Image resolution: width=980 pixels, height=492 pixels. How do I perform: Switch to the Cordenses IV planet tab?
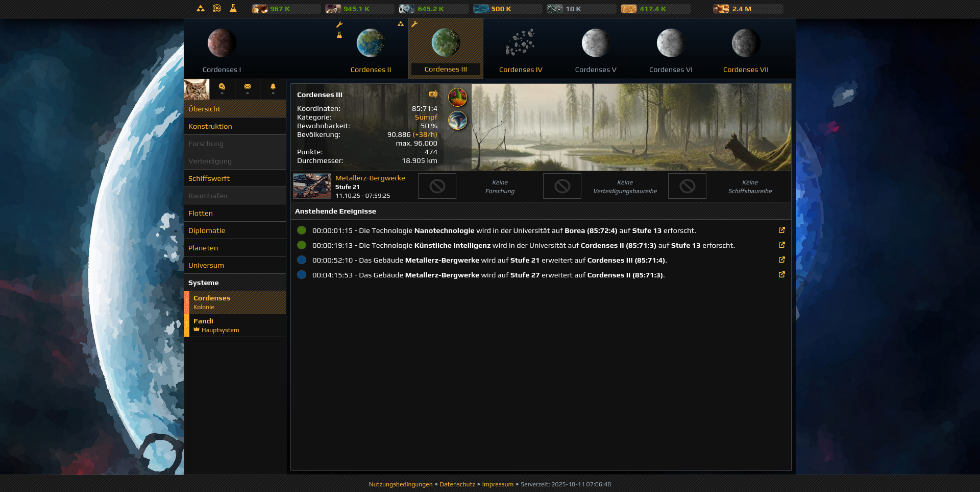[520, 49]
